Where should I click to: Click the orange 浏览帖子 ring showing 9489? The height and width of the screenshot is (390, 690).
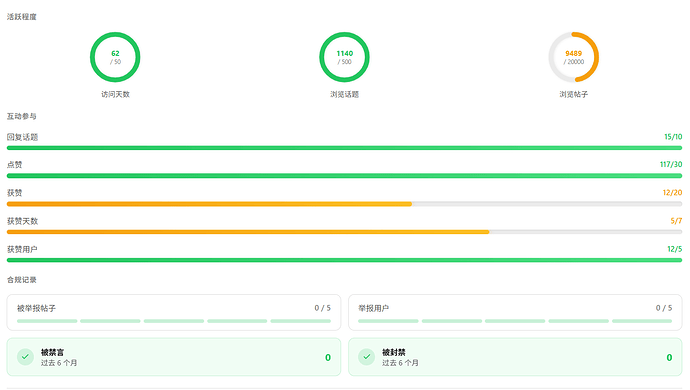[x=573, y=57]
